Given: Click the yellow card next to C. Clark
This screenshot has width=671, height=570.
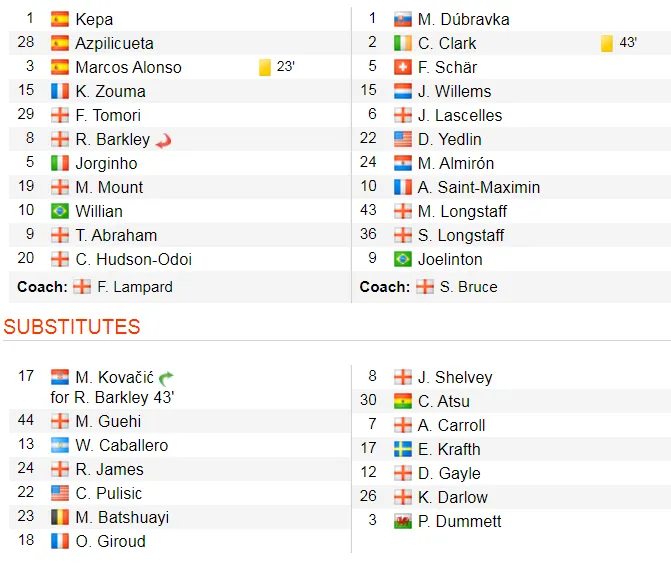Looking at the screenshot, I should (607, 43).
